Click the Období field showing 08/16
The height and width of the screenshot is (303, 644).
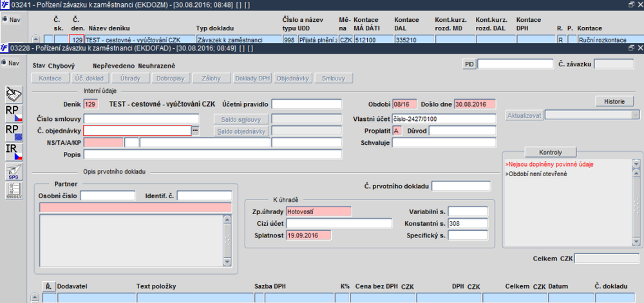(x=404, y=104)
